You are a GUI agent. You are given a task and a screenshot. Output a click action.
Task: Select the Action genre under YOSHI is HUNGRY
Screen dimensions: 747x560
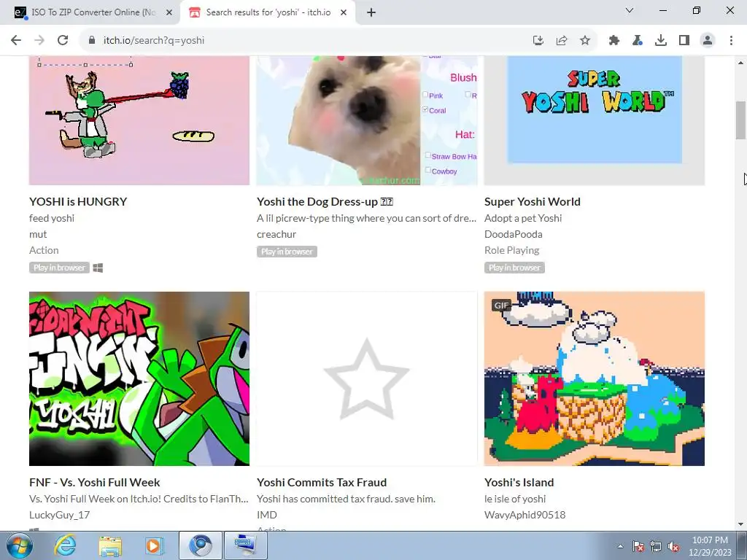click(x=44, y=250)
